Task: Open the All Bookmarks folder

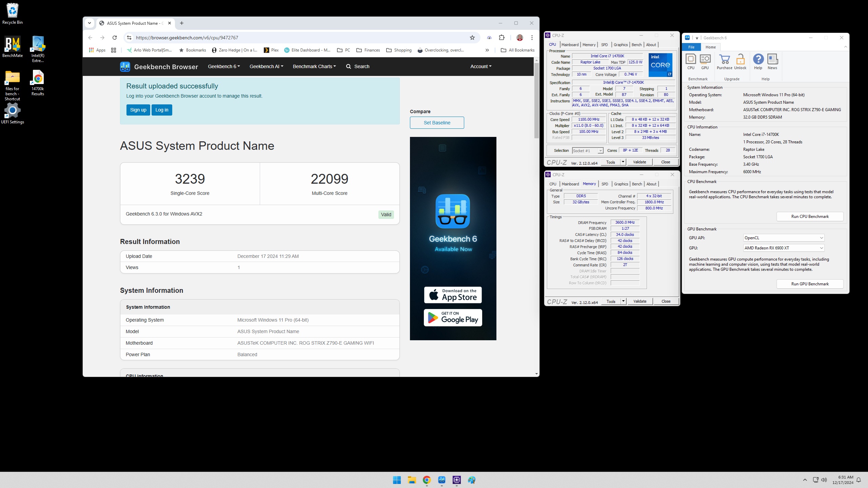Action: (x=517, y=50)
